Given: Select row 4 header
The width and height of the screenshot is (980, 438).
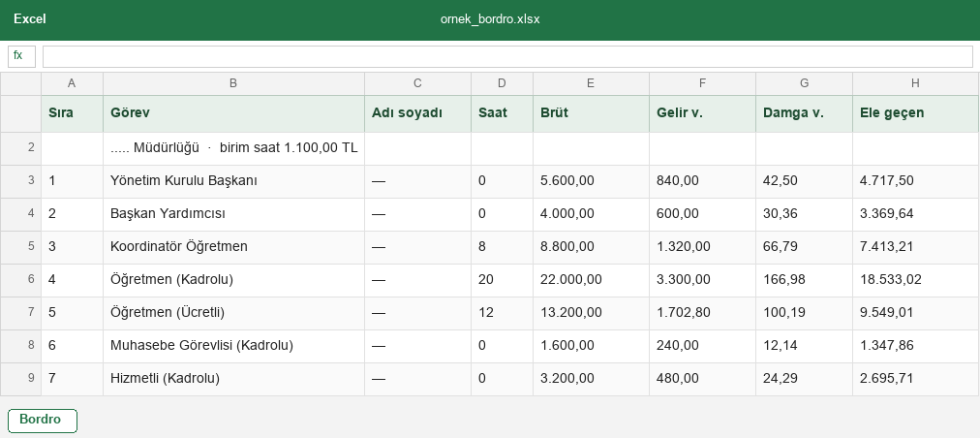Looking at the screenshot, I should [20, 214].
